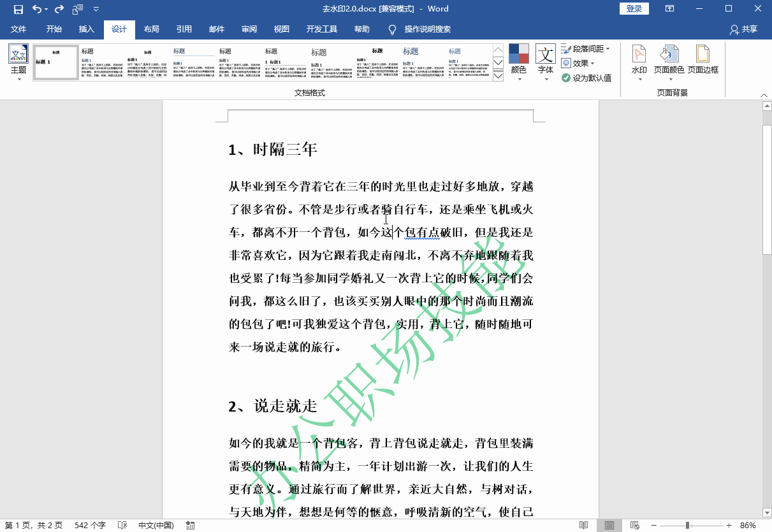Open the Quick Access Toolbar customize dropdown
The width and height of the screenshot is (772, 532).
[x=97, y=9]
